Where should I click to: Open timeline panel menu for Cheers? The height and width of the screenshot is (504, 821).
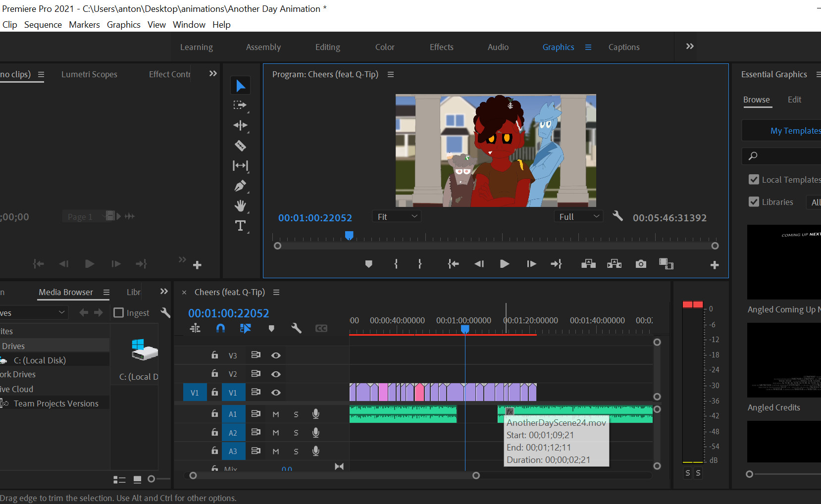[x=276, y=292]
